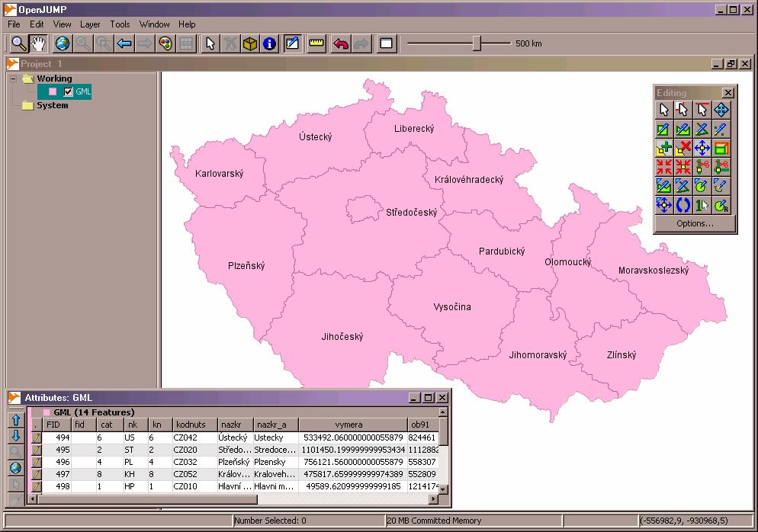Image resolution: width=758 pixels, height=532 pixels.
Task: Pick the Scale Selected Items tool
Action: (x=721, y=148)
